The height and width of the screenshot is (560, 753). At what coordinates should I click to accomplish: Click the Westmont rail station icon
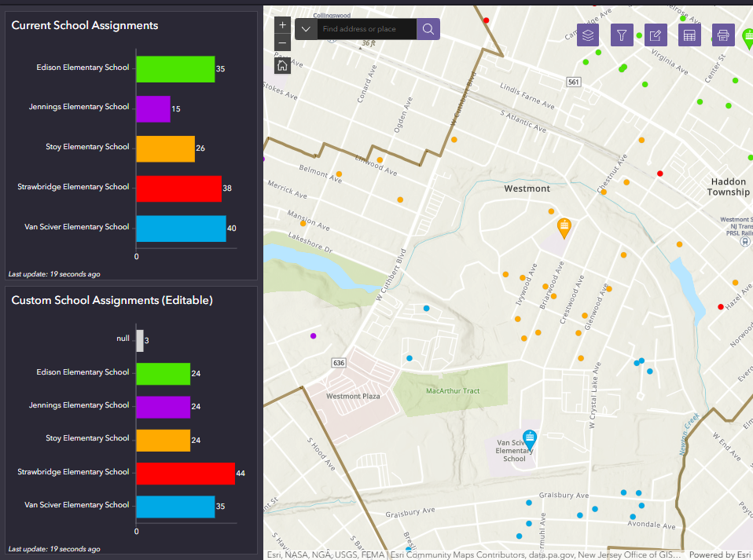click(x=745, y=242)
